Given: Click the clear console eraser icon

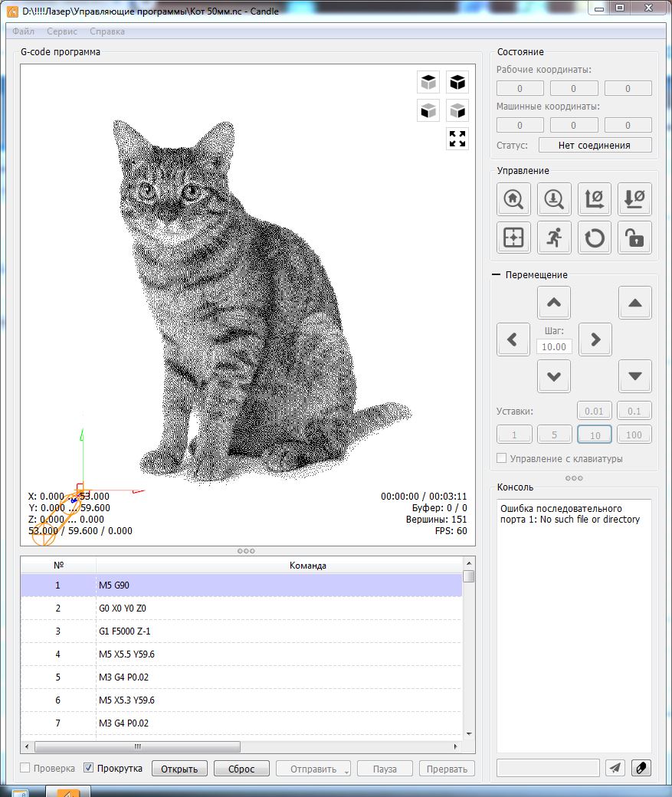Looking at the screenshot, I should [641, 768].
